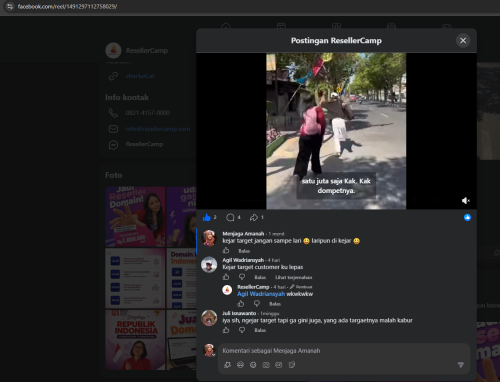Open Jadi Reseller Domain photo thumbnail
500x382 pixels.
click(x=135, y=217)
